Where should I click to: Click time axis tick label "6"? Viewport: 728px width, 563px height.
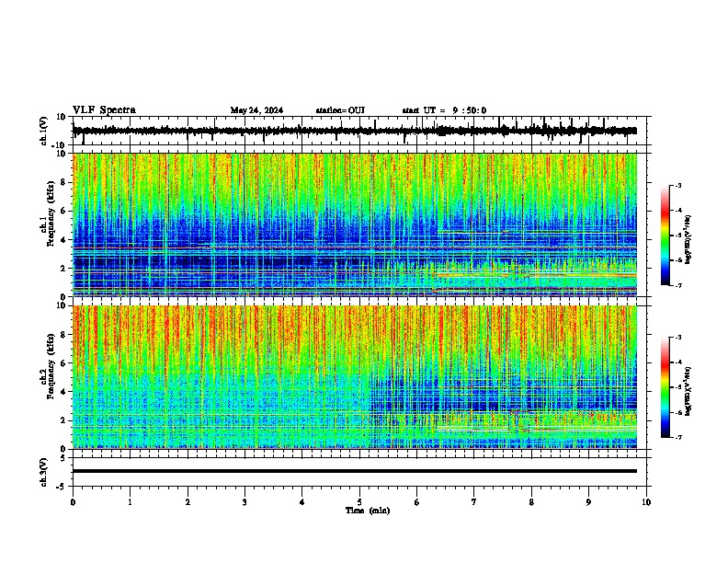pyautogui.click(x=417, y=502)
